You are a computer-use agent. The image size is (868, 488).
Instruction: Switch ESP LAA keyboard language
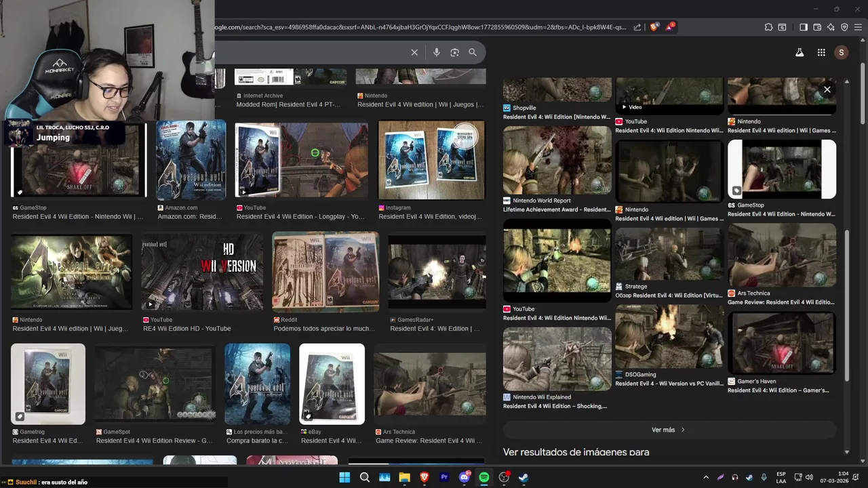781,477
